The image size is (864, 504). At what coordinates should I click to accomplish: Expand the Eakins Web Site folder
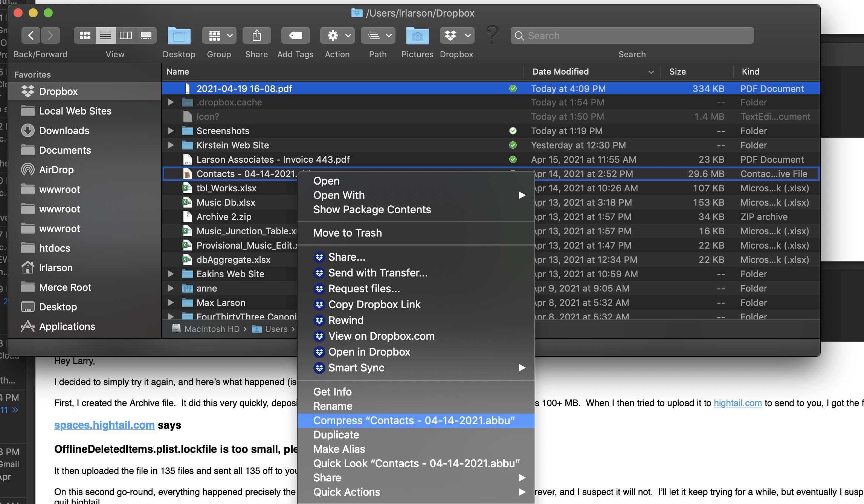point(171,274)
